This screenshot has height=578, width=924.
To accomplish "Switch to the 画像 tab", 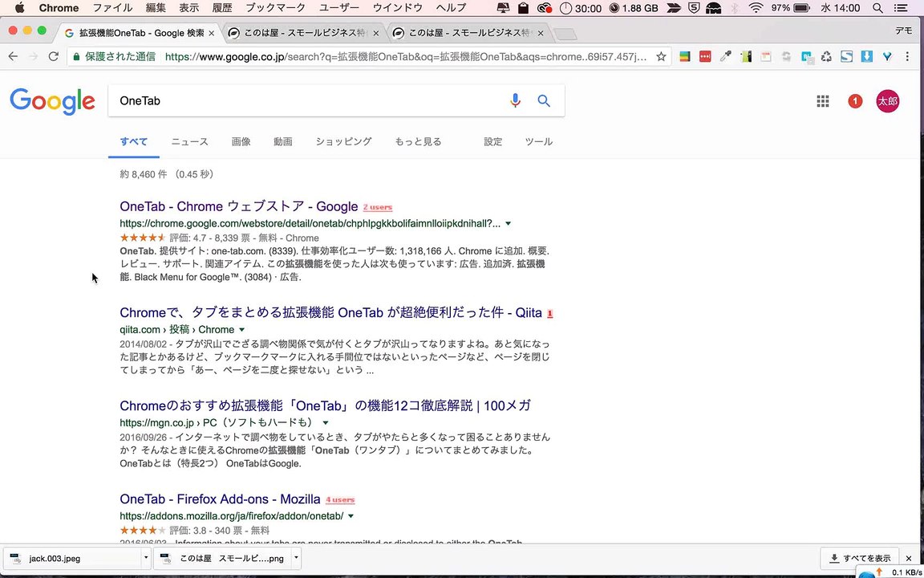I will click(241, 141).
